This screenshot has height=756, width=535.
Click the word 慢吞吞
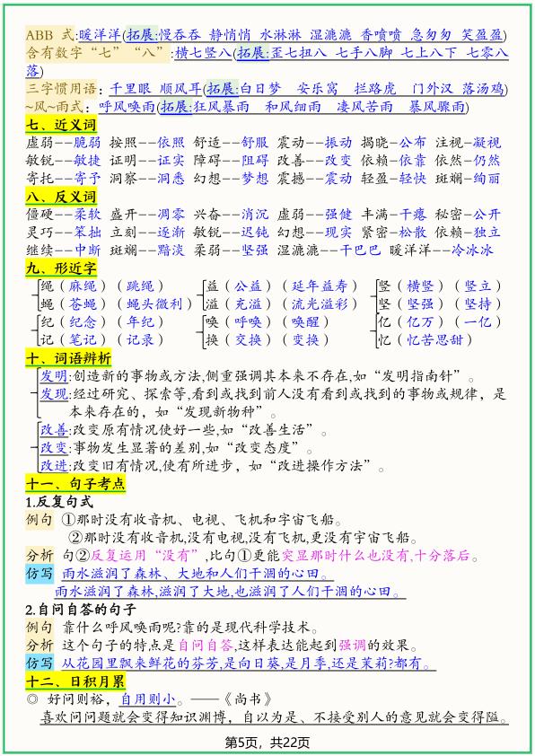pyautogui.click(x=180, y=35)
